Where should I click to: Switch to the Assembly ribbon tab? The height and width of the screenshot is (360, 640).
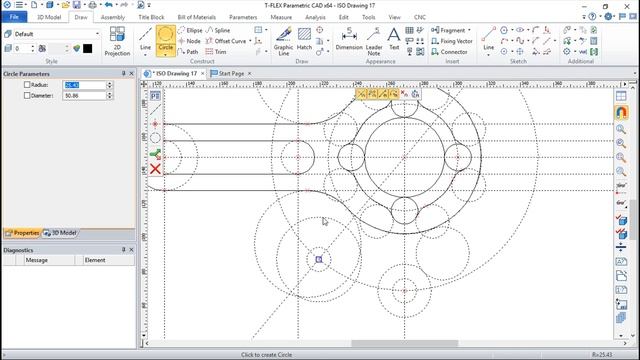[113, 17]
